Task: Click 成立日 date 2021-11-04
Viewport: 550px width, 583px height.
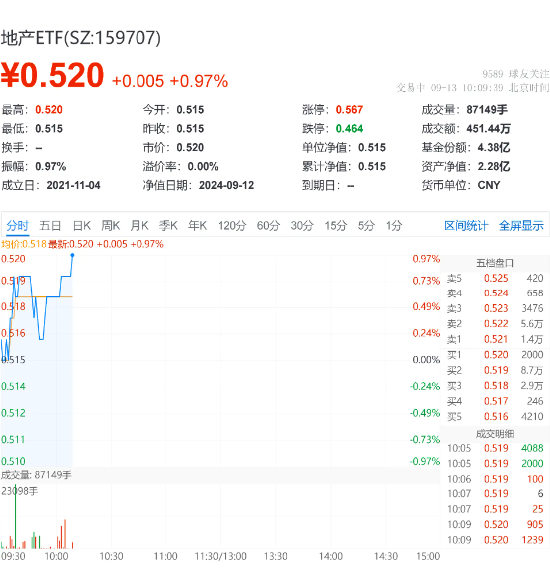Action: coord(73,185)
